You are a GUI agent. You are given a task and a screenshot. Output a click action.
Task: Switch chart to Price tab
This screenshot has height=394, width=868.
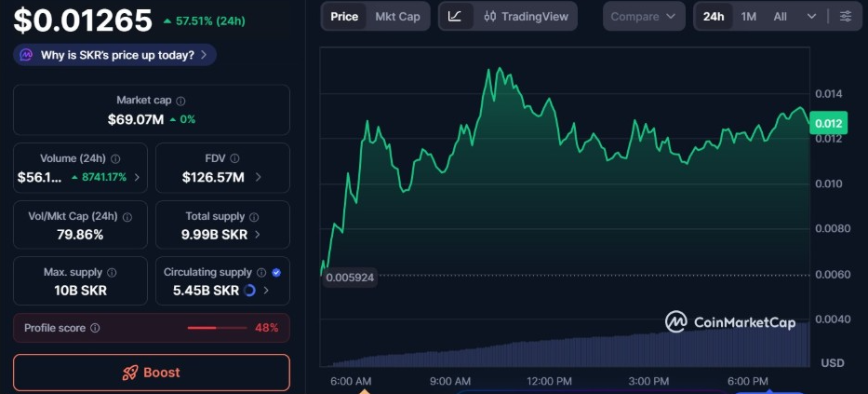[x=344, y=17]
